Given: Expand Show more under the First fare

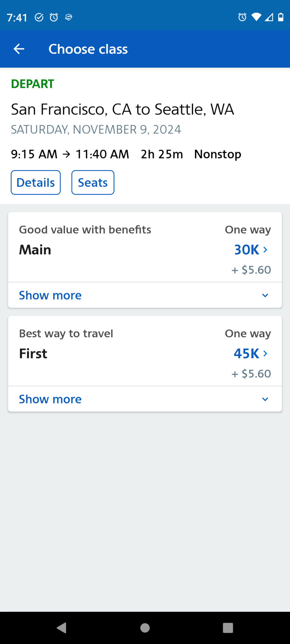Looking at the screenshot, I should point(50,399).
